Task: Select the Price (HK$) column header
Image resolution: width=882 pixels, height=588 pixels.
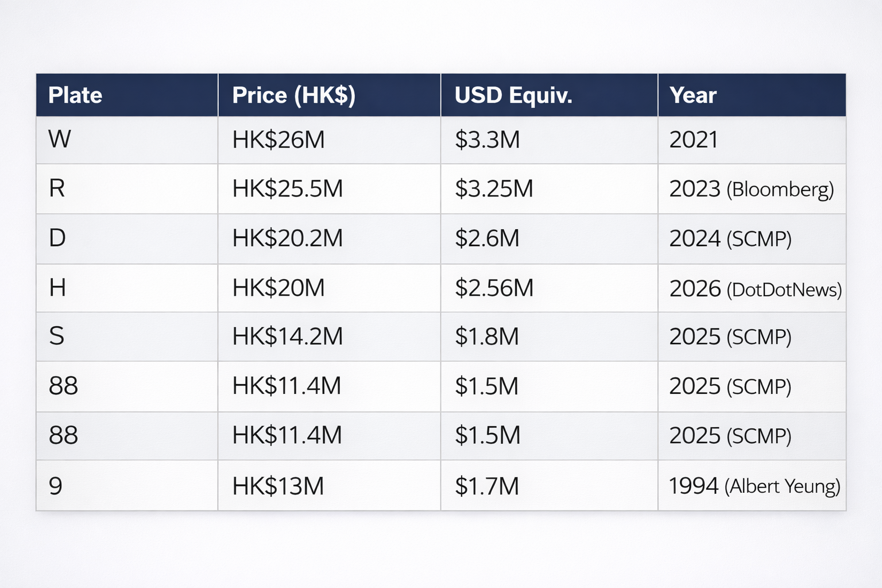Action: (293, 95)
